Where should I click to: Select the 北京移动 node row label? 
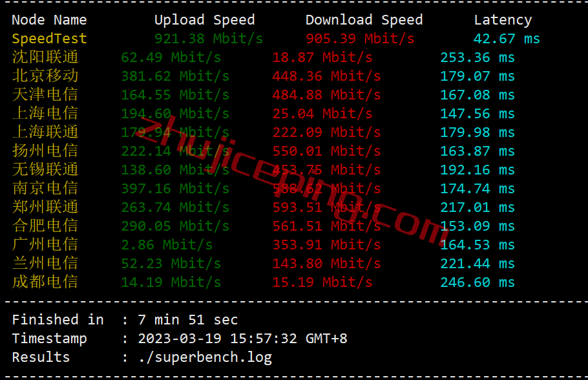point(45,76)
